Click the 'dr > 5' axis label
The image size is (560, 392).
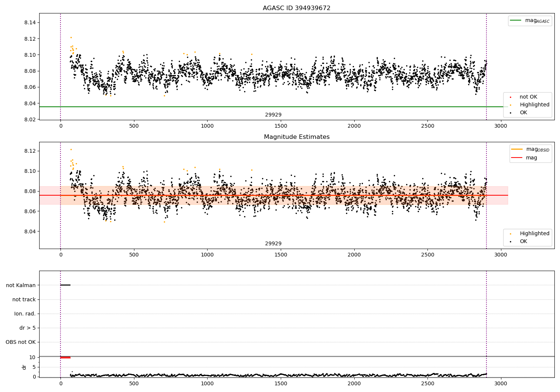28,328
